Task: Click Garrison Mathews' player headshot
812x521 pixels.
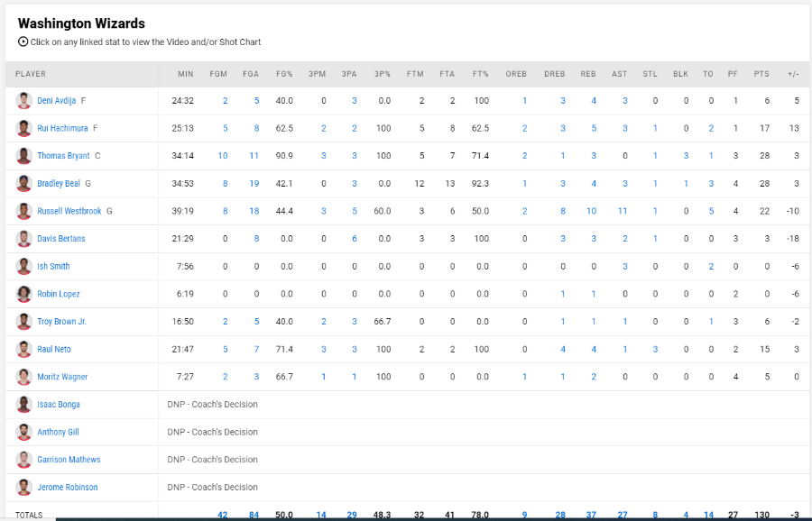Action: (23, 460)
